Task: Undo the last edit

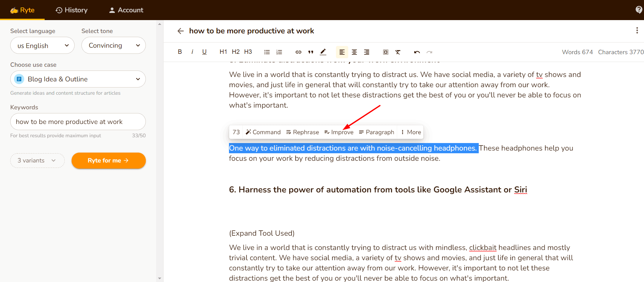Action: pyautogui.click(x=417, y=52)
